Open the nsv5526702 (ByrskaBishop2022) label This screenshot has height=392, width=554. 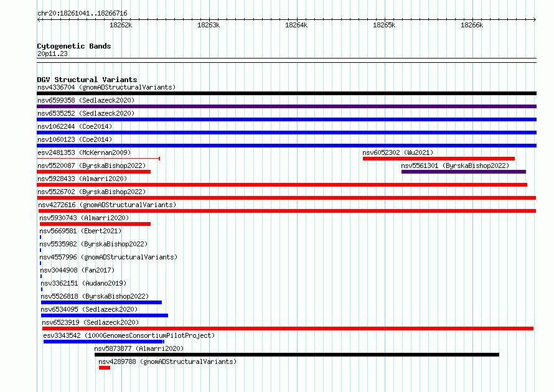pyautogui.click(x=92, y=192)
